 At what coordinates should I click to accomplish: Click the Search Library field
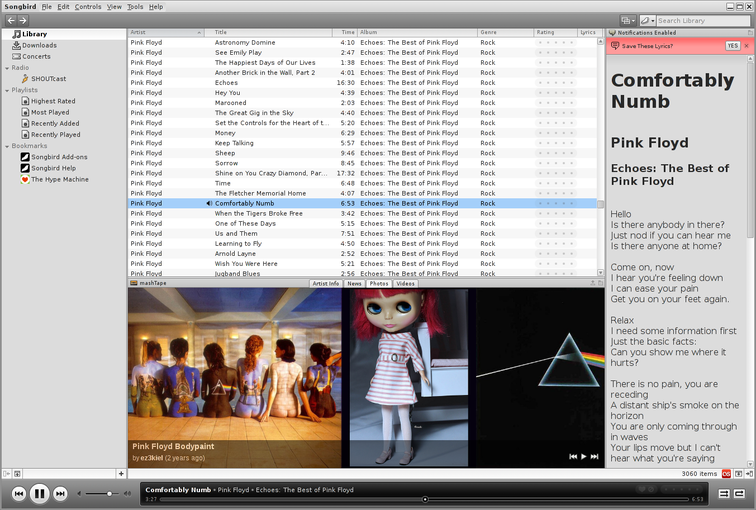700,20
